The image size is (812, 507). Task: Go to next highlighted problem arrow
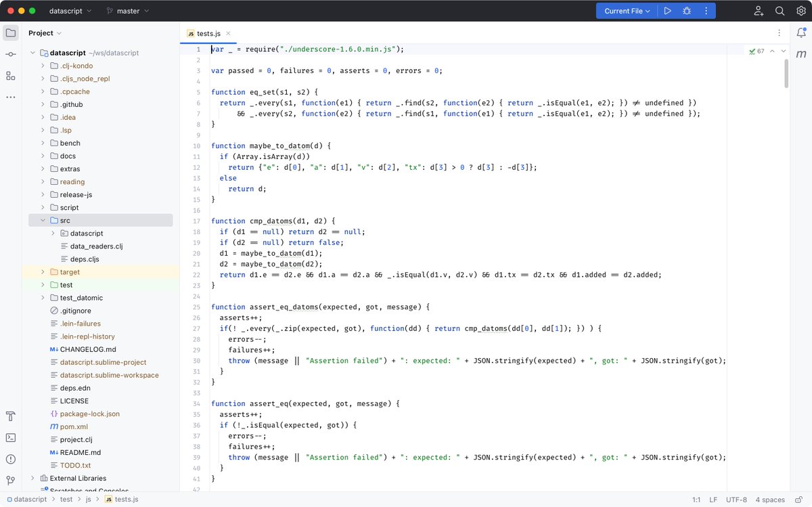point(784,51)
